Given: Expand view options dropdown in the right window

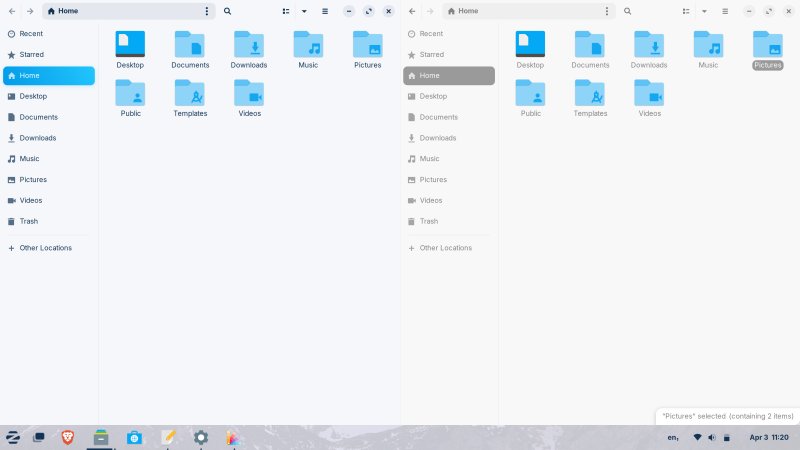Looking at the screenshot, I should pyautogui.click(x=704, y=11).
